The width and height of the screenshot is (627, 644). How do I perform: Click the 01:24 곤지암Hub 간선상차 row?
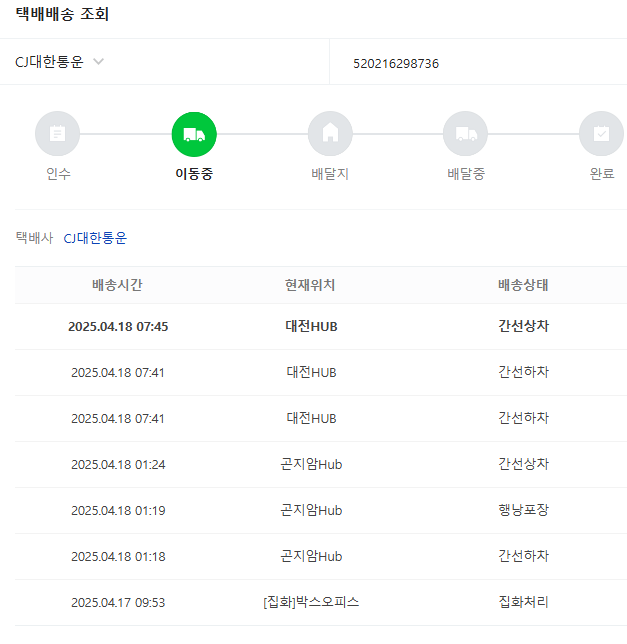311,464
